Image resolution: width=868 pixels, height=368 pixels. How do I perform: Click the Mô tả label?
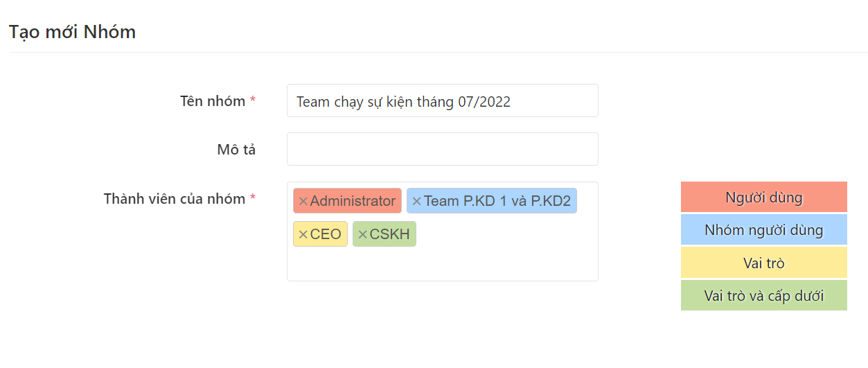(236, 150)
